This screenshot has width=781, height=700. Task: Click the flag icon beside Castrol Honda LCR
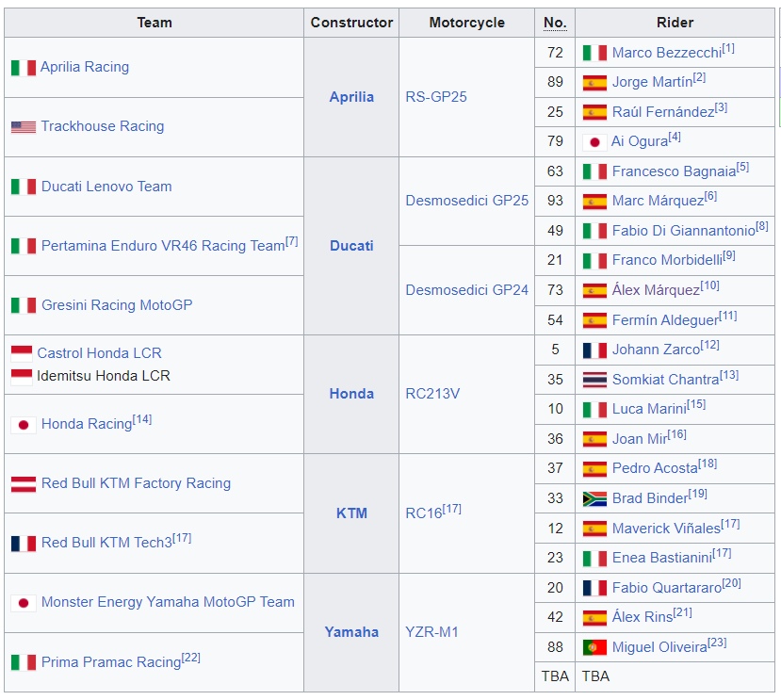pos(22,354)
